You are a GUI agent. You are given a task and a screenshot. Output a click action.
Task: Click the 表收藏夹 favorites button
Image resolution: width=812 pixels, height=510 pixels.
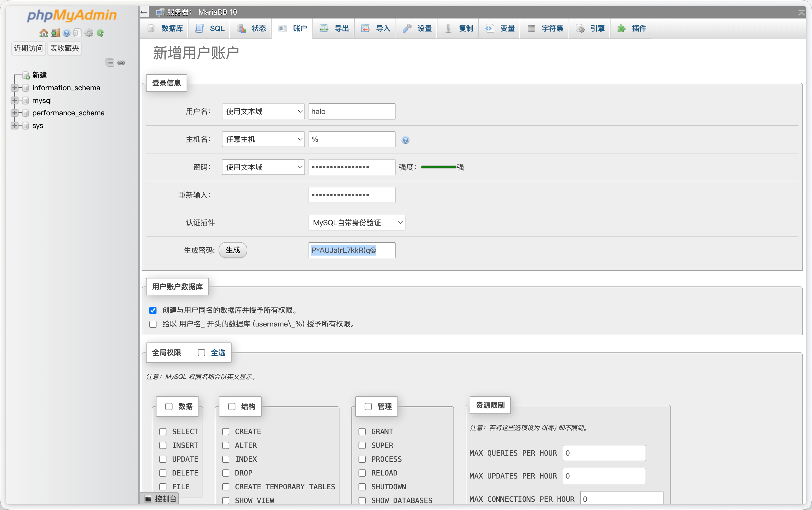tap(64, 48)
